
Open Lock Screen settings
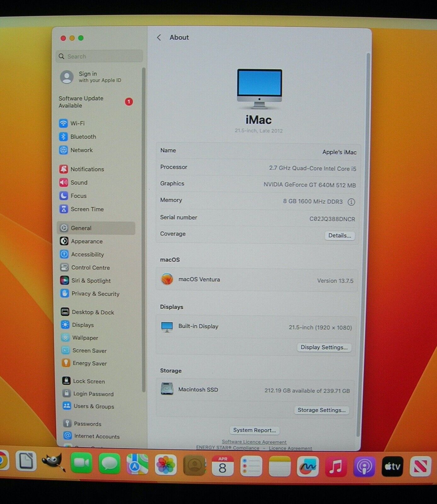[83, 381]
